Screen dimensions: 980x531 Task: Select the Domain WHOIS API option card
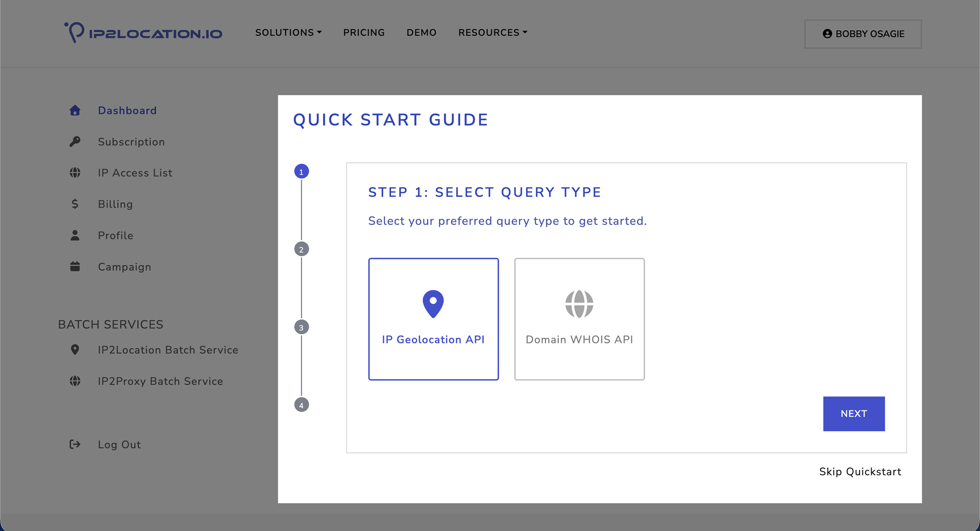click(x=579, y=319)
